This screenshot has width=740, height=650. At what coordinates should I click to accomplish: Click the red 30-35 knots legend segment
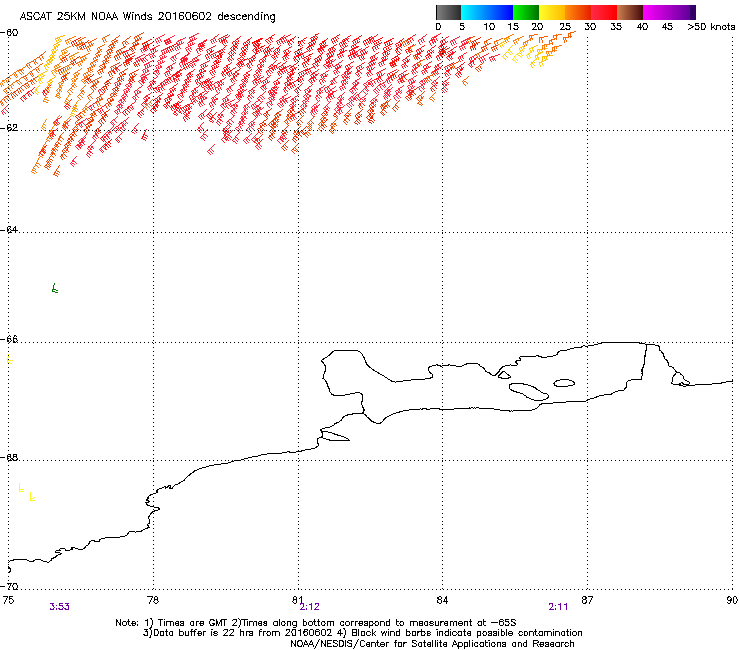pos(604,12)
